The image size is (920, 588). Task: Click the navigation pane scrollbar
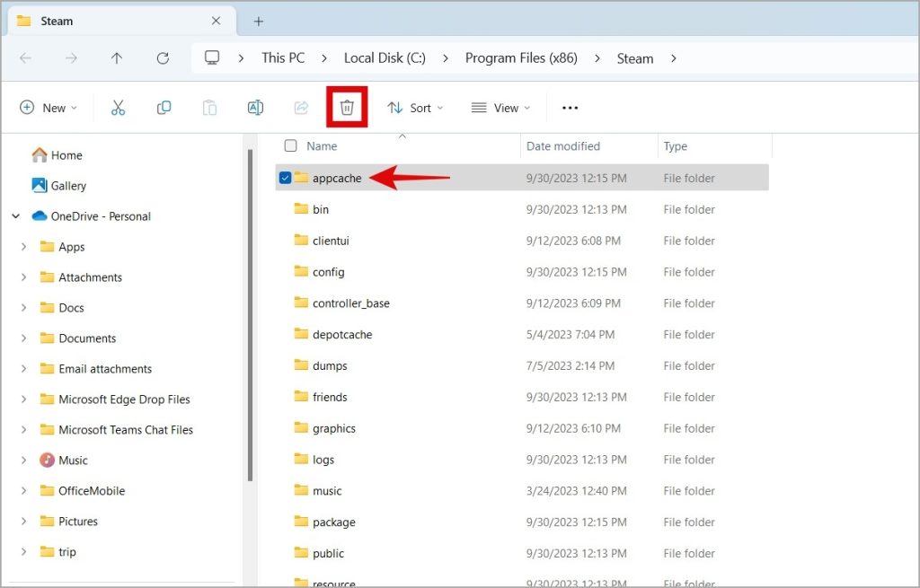[250, 315]
